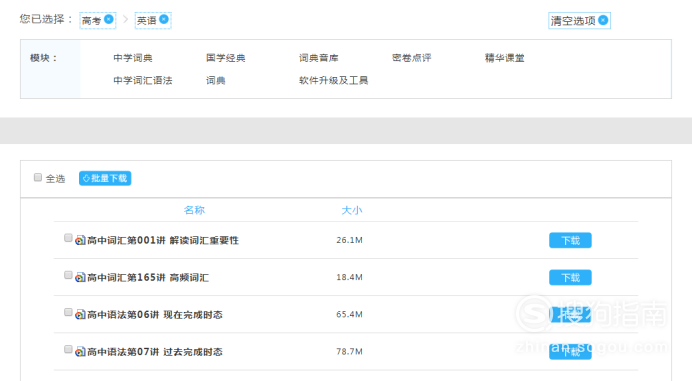Click the 78.7M size value
The width and height of the screenshot is (692, 381).
pos(350,351)
